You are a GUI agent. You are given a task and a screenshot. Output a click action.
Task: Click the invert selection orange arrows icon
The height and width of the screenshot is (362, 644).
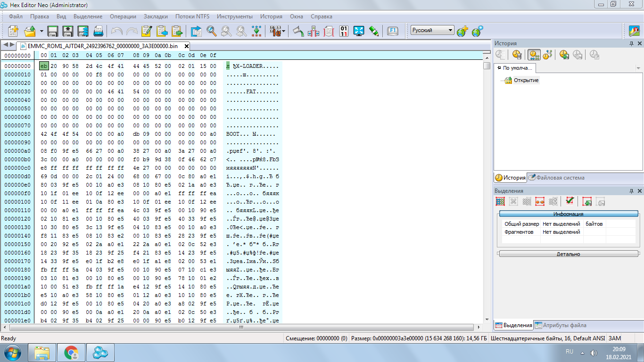point(540,201)
